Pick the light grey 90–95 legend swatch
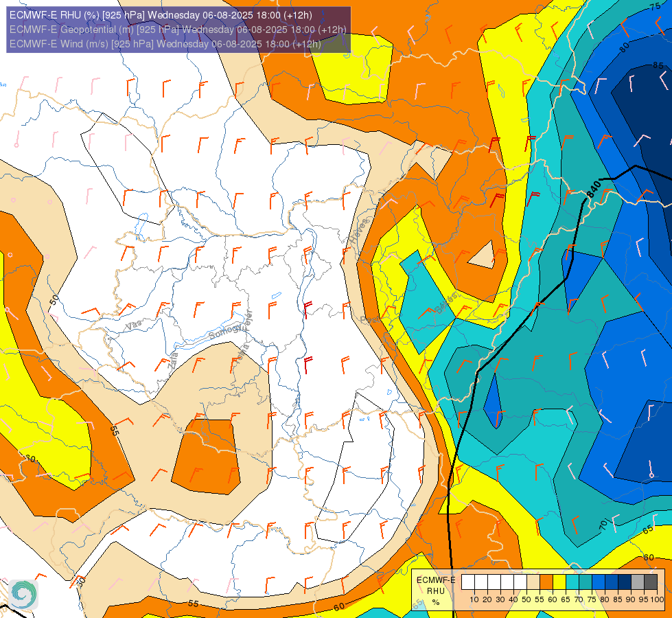672x618 pixels. 638,582
